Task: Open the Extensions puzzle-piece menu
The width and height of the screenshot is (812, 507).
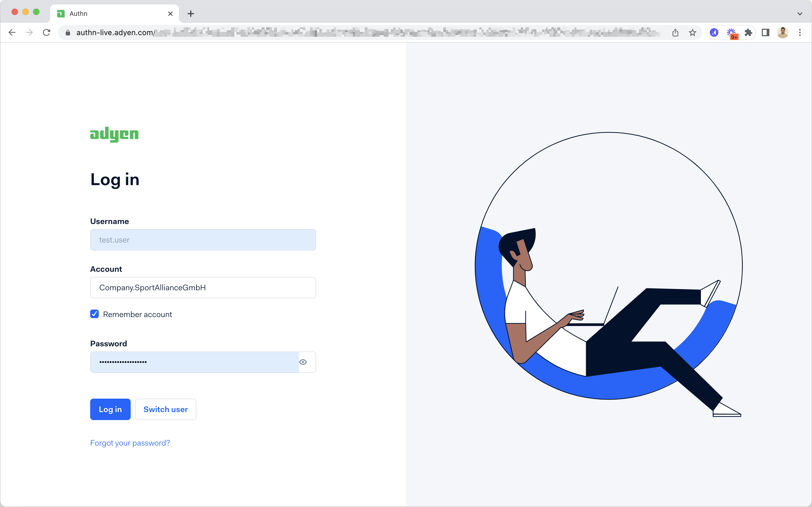Action: [x=748, y=32]
